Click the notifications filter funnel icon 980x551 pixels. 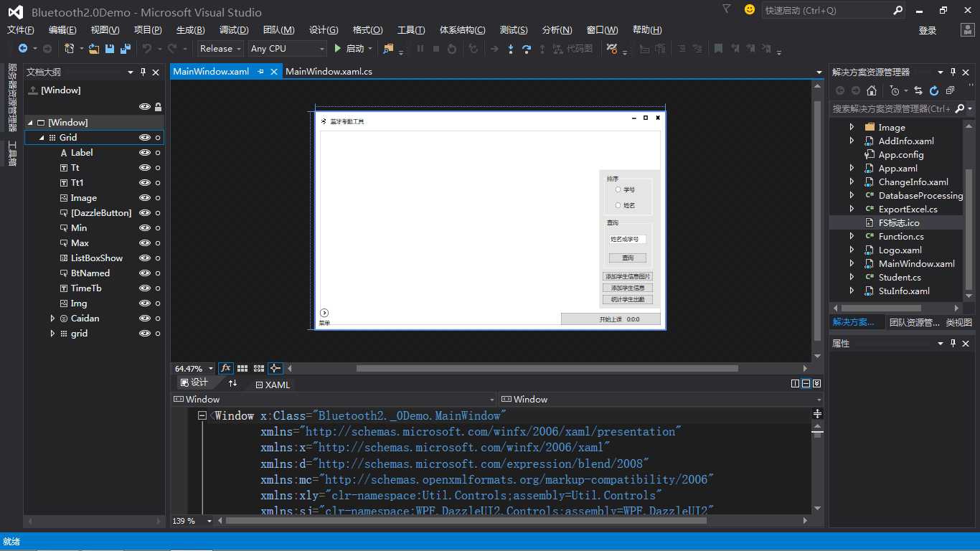click(x=727, y=9)
